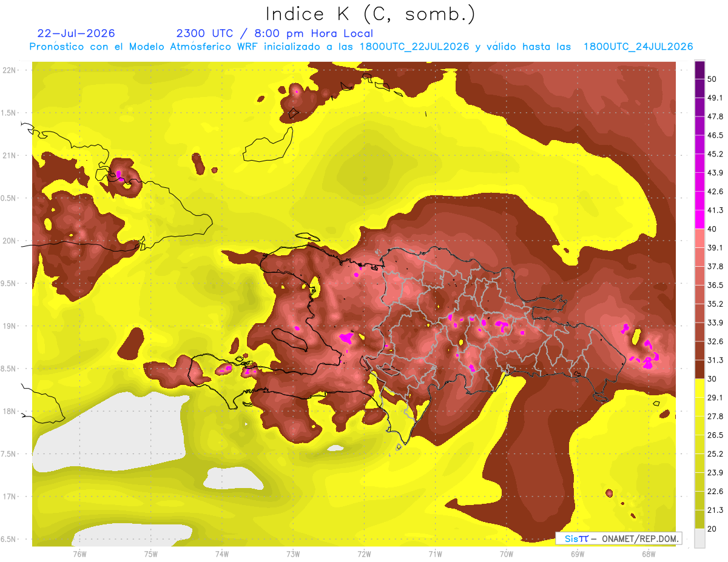Click the '45.2' colorbar value
728x562 pixels.
pyautogui.click(x=715, y=154)
